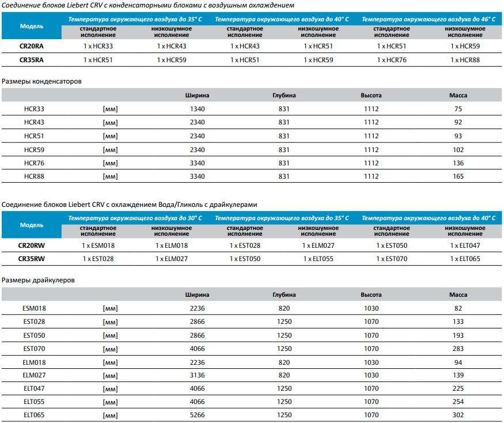The height and width of the screenshot is (423, 504).
Task: Select the Масса header in the drycooler table
Action: [x=458, y=294]
